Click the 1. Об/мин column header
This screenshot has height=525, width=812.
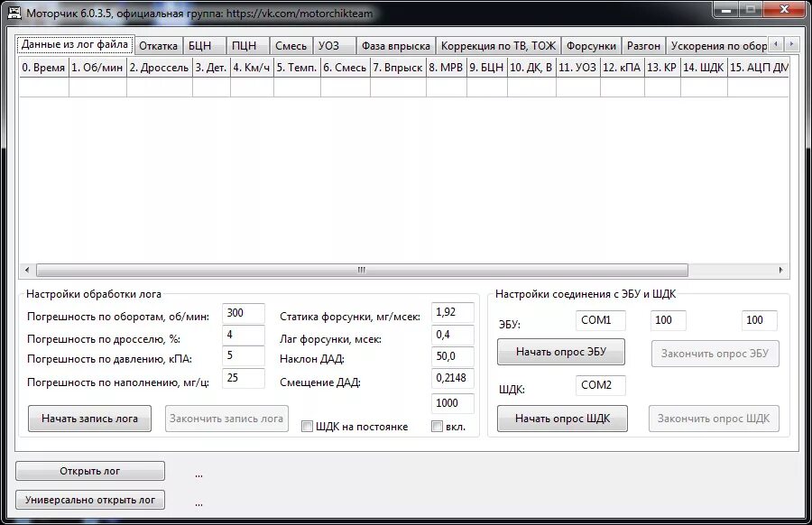(x=97, y=68)
